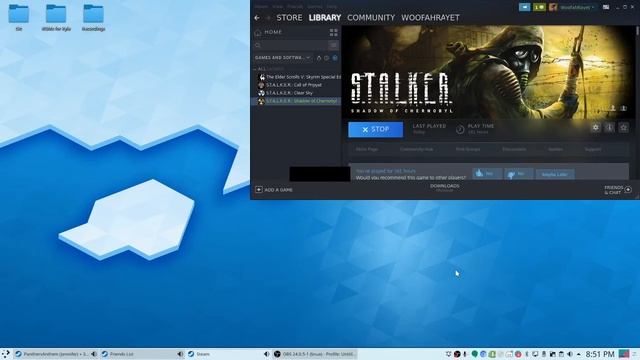Click the blue announcements button
Image resolution: width=640 pixels, height=360 pixels.
pos(524,7)
